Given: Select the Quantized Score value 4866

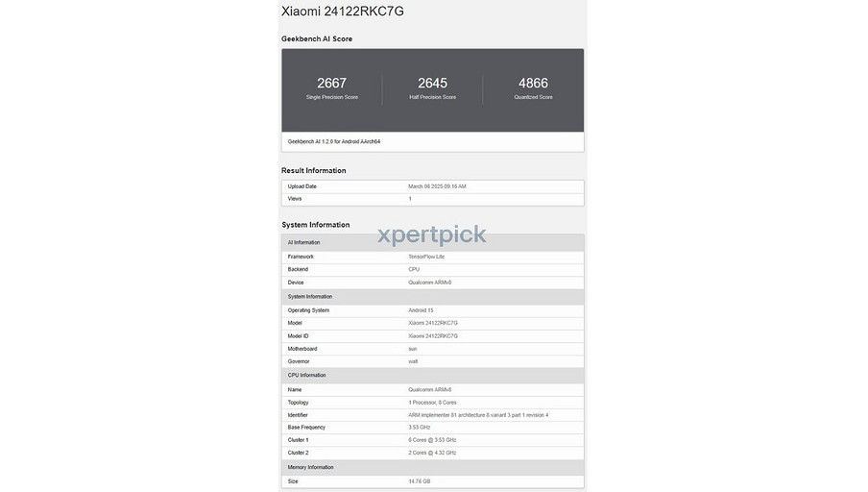Looking at the screenshot, I should coord(533,84).
